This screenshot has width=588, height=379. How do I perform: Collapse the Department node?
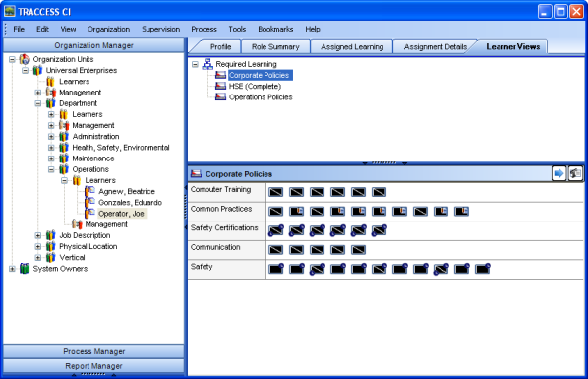[x=38, y=103]
